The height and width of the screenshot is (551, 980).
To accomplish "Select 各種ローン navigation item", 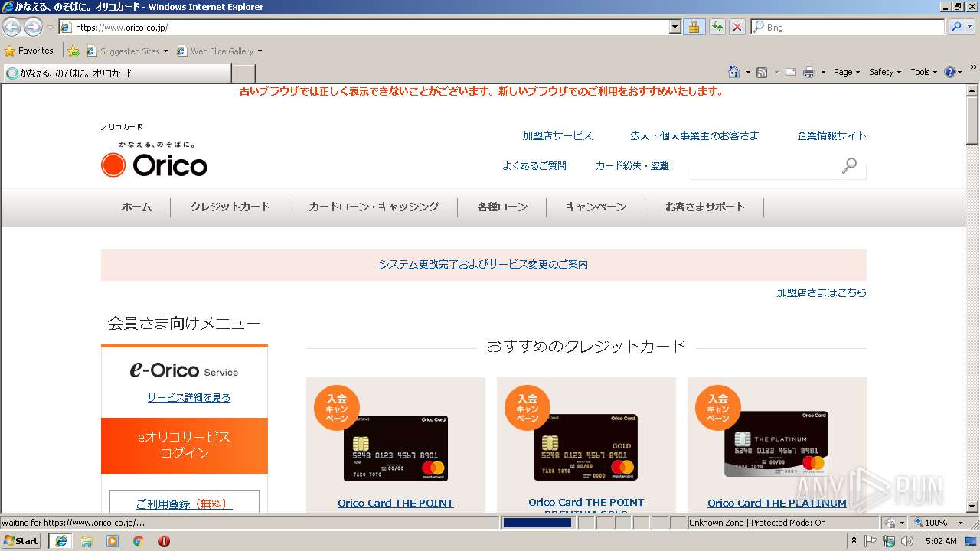I will point(502,207).
